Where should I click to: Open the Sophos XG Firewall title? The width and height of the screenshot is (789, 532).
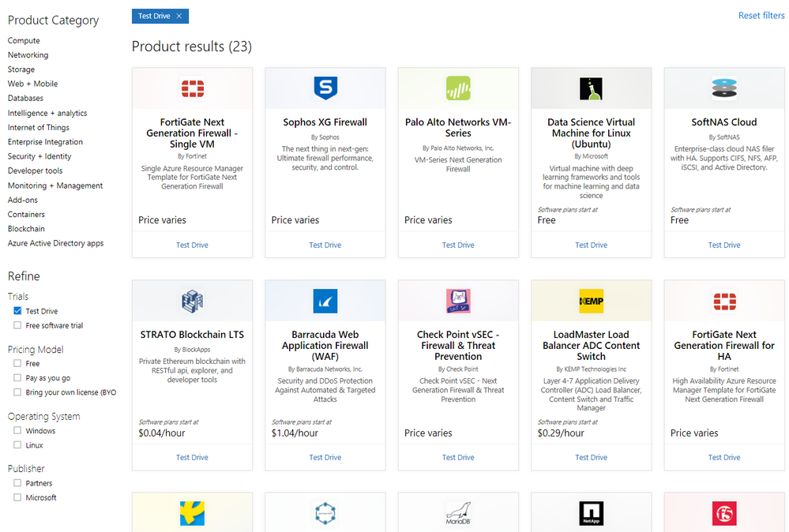pyautogui.click(x=325, y=122)
